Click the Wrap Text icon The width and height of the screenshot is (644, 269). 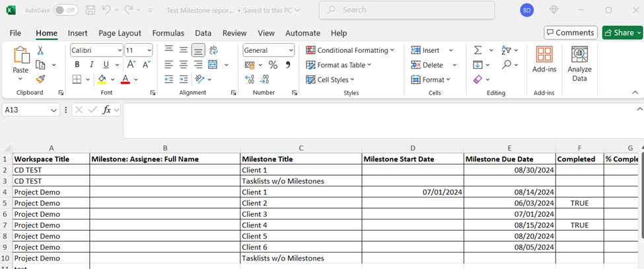[x=213, y=50]
